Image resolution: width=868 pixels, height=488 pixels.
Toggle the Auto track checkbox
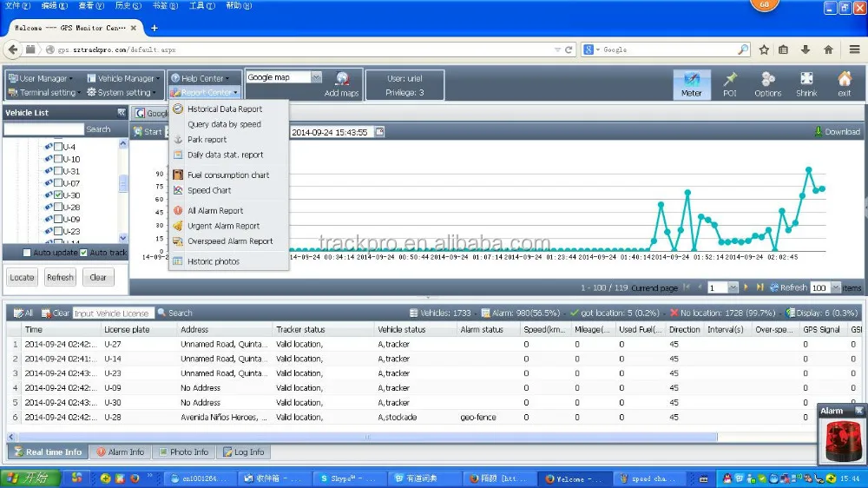(83, 253)
